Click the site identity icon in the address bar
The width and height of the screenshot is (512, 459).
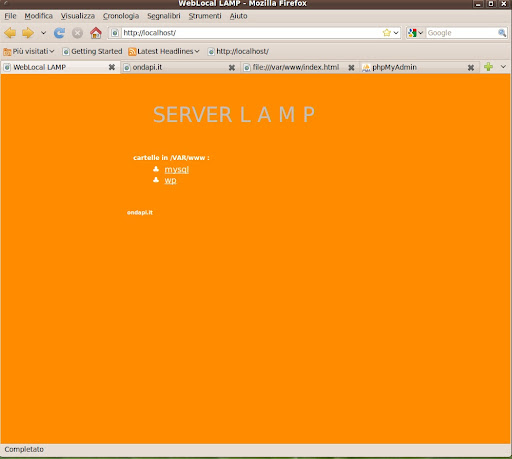[115, 33]
